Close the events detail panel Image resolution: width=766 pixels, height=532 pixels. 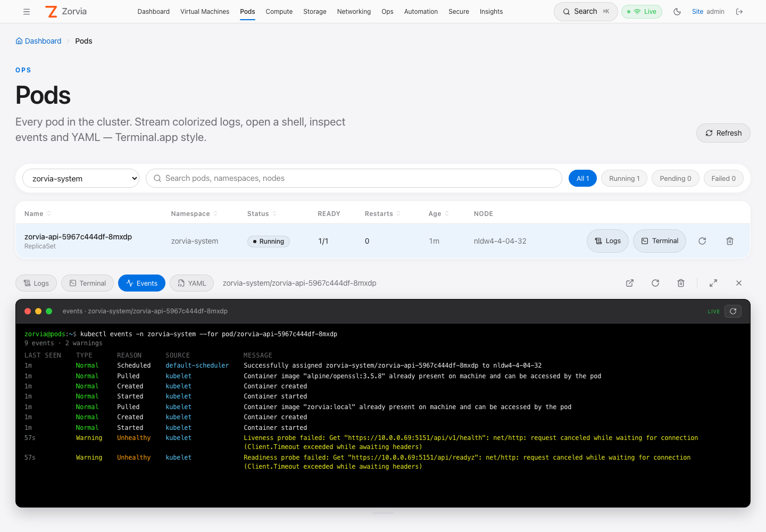click(739, 283)
